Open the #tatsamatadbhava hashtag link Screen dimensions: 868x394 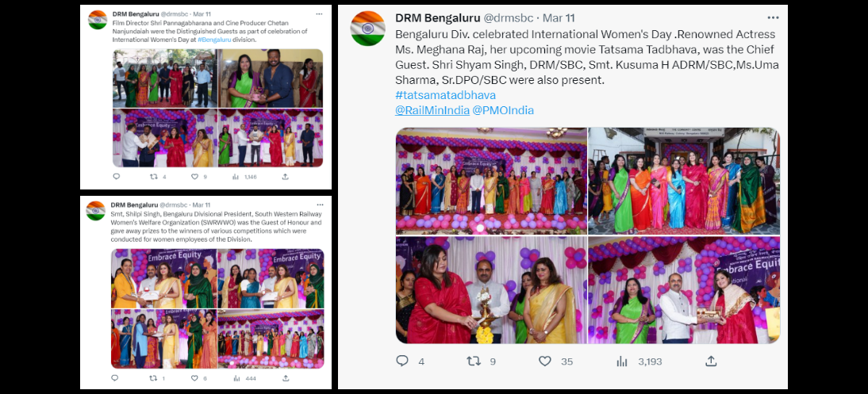coord(445,95)
